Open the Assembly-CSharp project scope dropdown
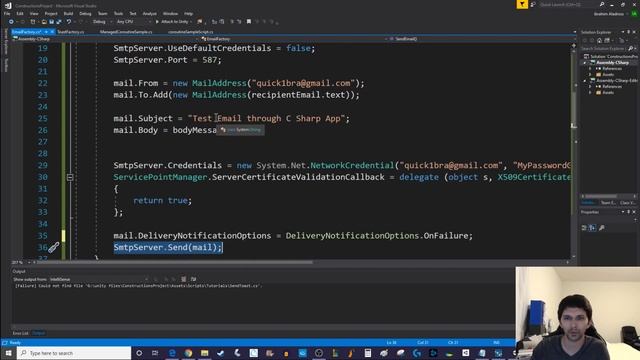 tap(105, 39)
